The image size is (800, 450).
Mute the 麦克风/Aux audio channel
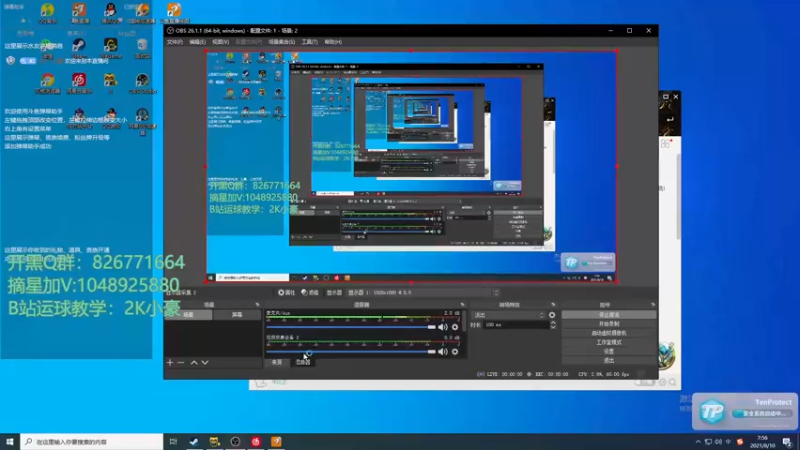(443, 327)
